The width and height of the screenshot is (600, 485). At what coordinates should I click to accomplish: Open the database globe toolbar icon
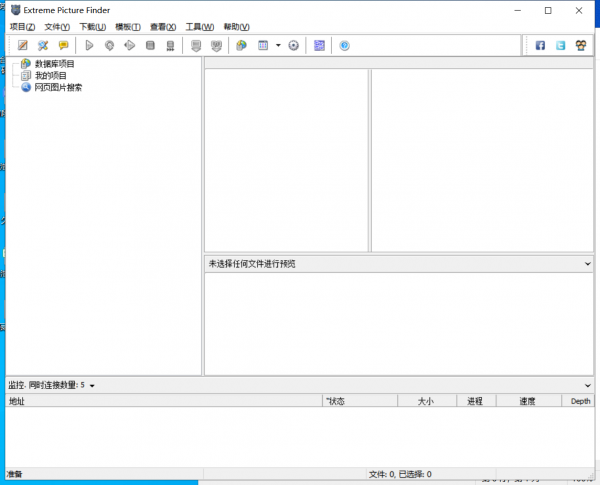241,46
